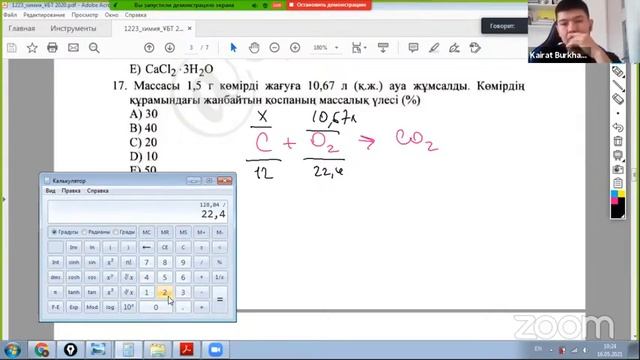Click the CE button in calculator

point(165,247)
